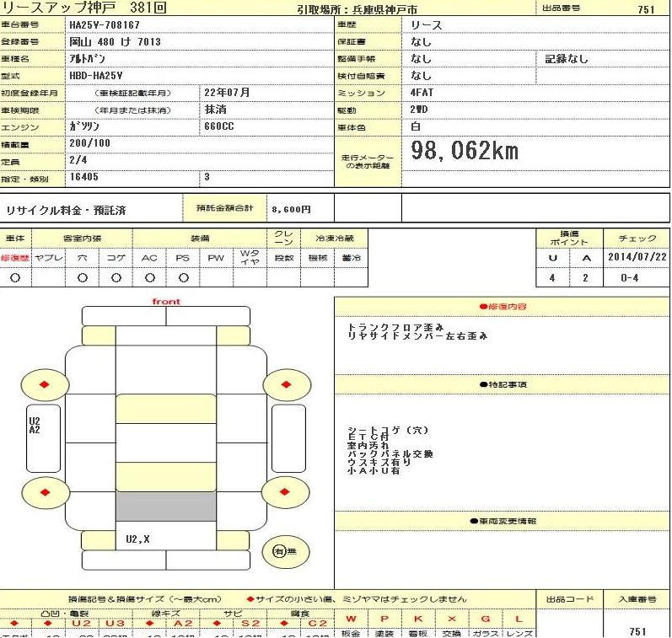Select the 有無 spare tire indicator circle

tap(279, 552)
